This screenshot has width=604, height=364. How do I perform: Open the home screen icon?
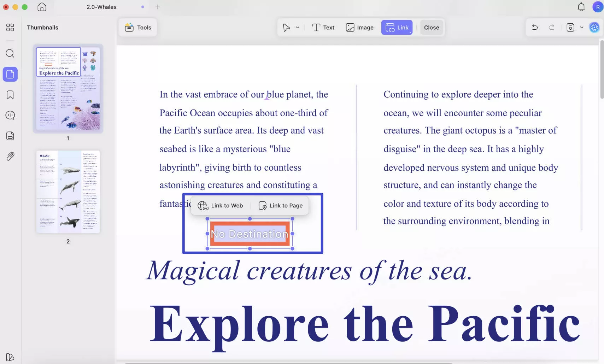tap(42, 7)
